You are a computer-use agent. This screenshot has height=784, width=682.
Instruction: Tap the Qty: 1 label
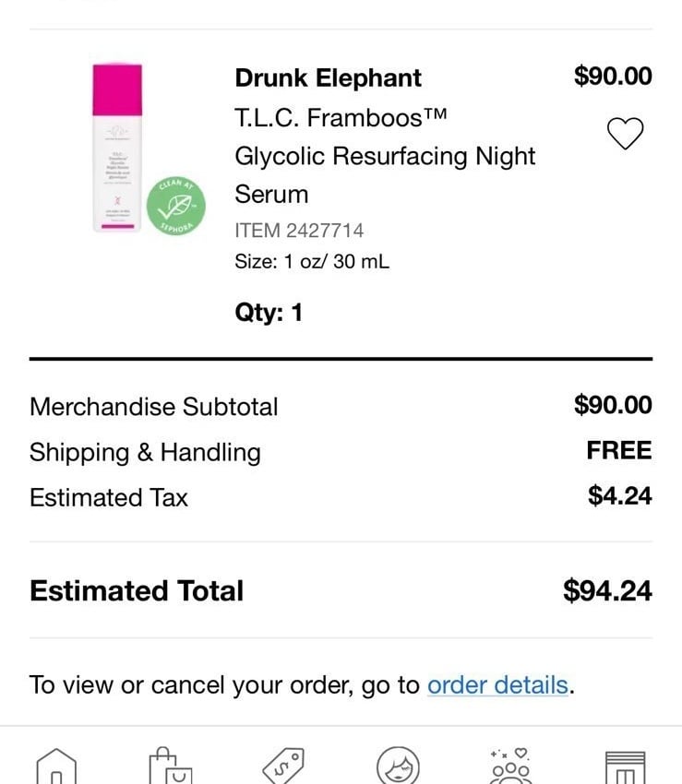coord(269,313)
